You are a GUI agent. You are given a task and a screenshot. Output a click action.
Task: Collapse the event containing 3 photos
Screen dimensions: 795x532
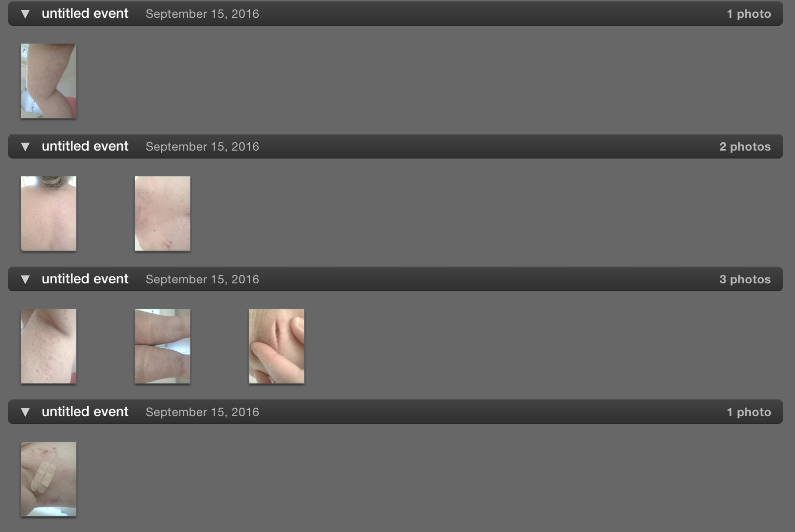point(25,279)
